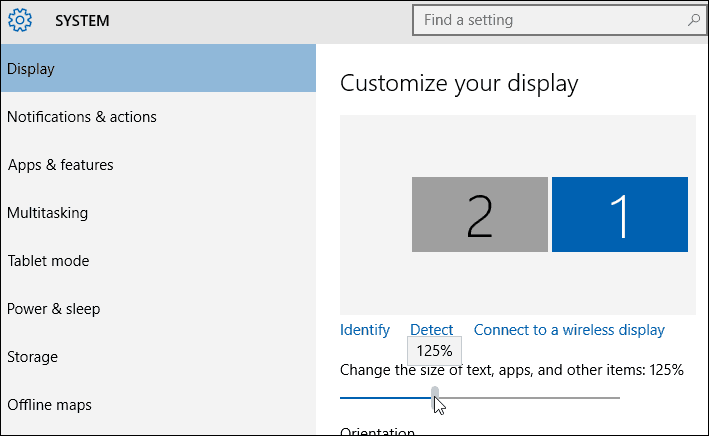Click the Detect link
Image resolution: width=709 pixels, height=436 pixels.
[431, 330]
